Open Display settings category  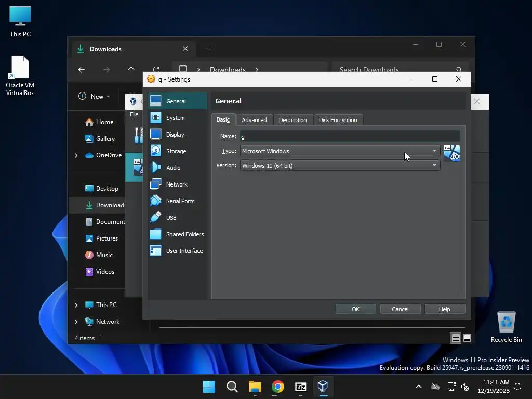pyautogui.click(x=178, y=135)
